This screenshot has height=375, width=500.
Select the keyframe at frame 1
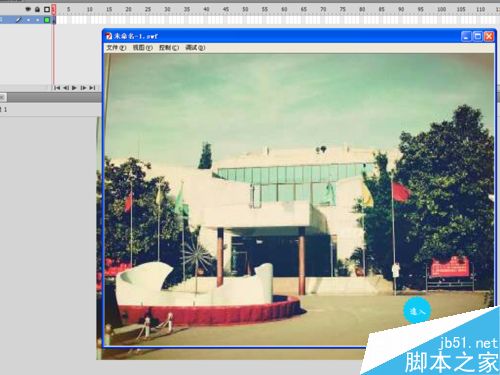coord(54,20)
